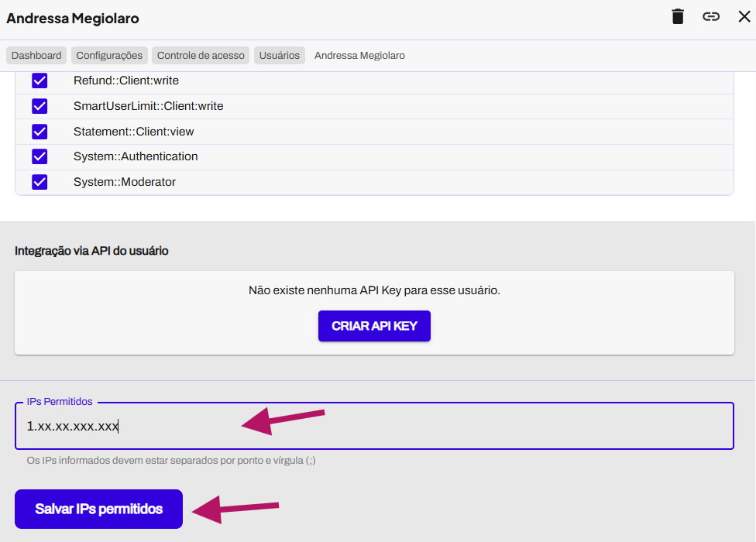The image size is (756, 542).
Task: Click Refund::Client:write row label
Action: [x=125, y=81]
